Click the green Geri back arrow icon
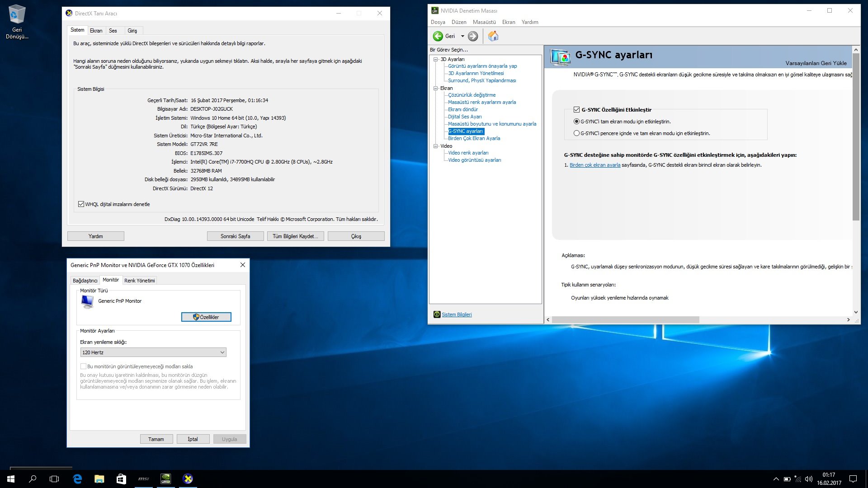The height and width of the screenshot is (488, 868). (x=438, y=36)
